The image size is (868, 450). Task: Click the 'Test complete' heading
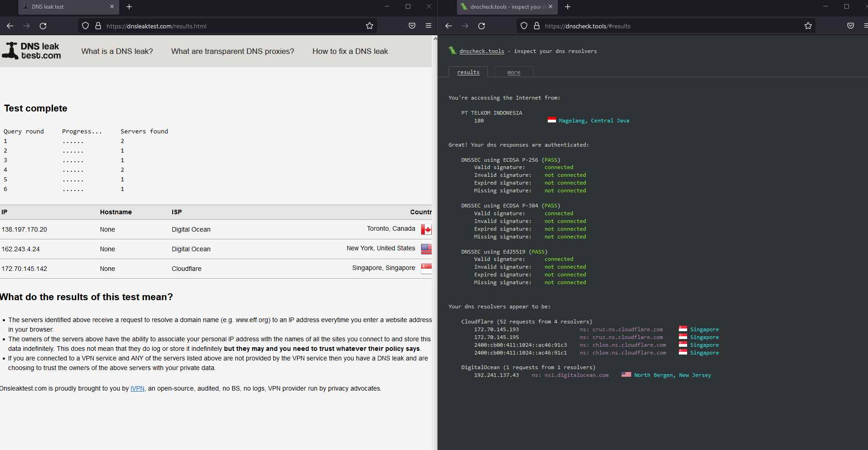[x=36, y=108]
